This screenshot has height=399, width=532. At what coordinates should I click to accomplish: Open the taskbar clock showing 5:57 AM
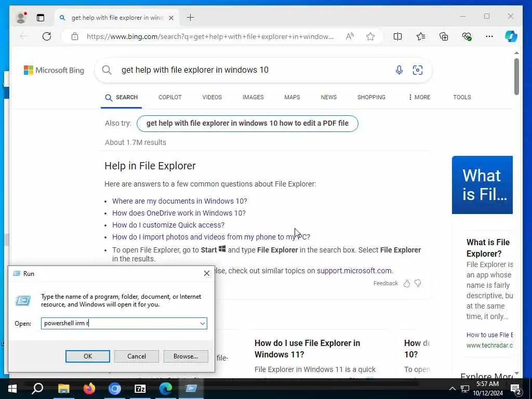tap(488, 389)
